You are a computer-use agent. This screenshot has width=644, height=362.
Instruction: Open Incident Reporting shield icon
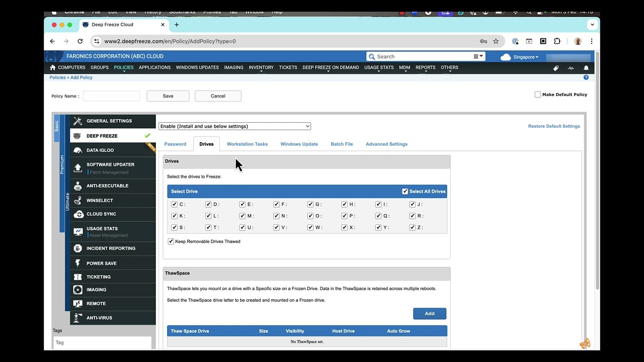pyautogui.click(x=77, y=248)
